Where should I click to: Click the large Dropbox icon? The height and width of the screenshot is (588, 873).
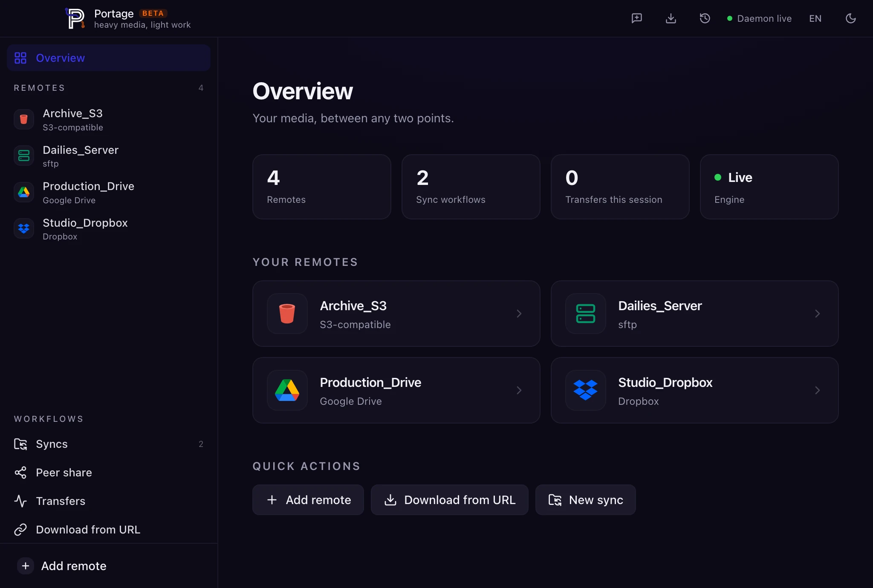click(x=586, y=390)
